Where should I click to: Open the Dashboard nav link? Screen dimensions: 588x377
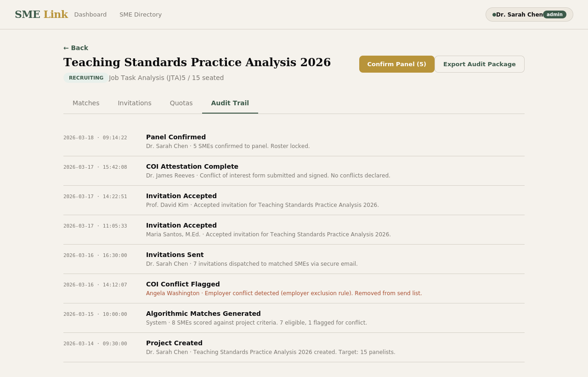tap(90, 14)
